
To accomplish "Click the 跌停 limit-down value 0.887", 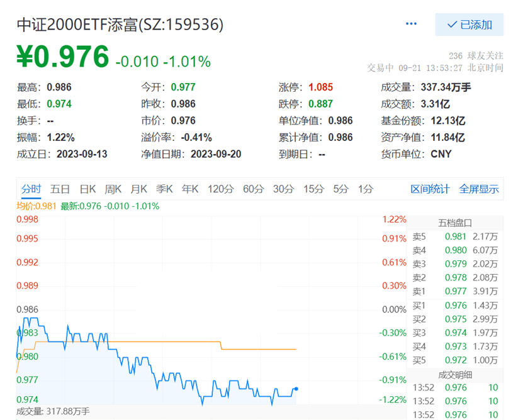I will coord(320,104).
